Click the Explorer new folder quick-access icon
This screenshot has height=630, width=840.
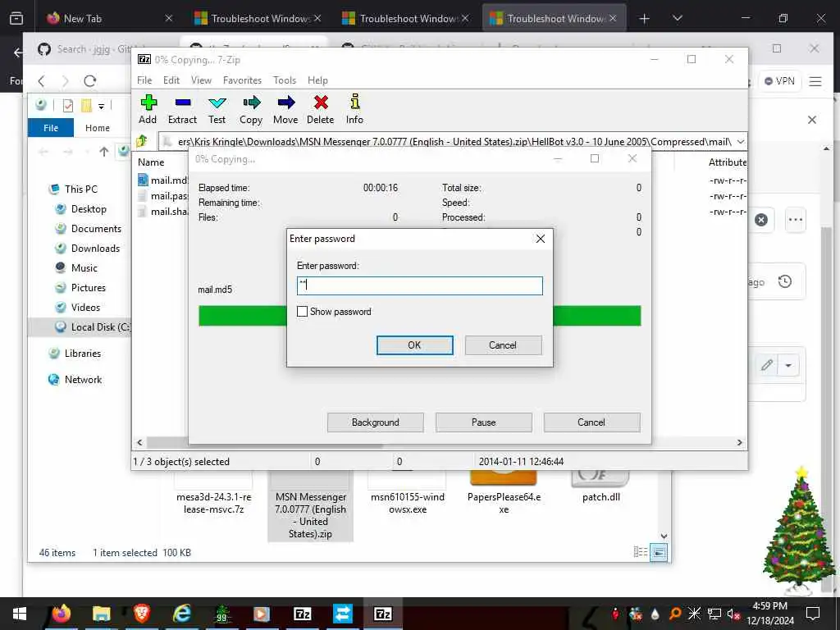[85, 106]
